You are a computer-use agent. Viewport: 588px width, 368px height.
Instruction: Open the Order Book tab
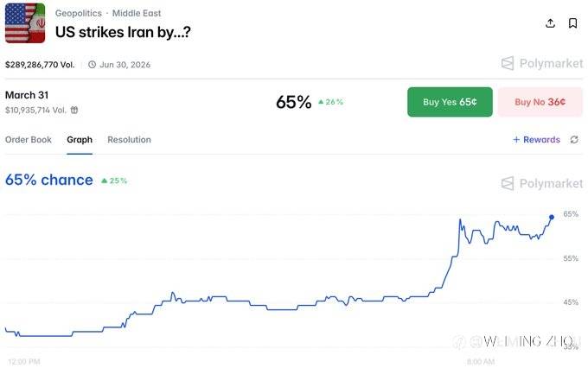click(x=29, y=140)
